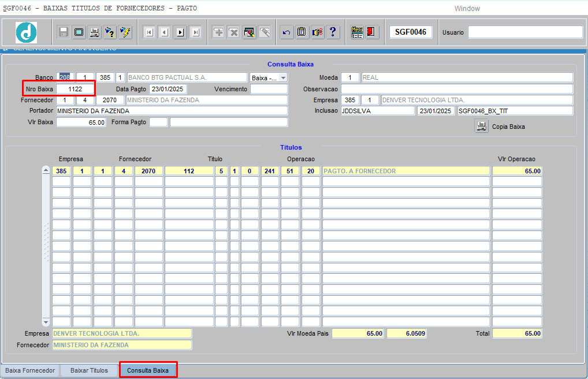
Task: Click the clipboard list icon
Action: 302,32
